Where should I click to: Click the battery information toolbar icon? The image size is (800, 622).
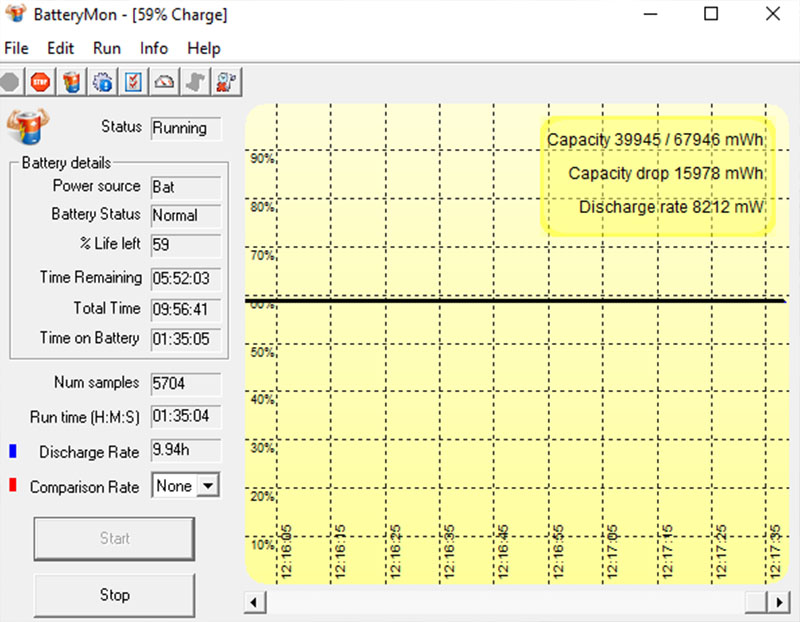[x=71, y=82]
